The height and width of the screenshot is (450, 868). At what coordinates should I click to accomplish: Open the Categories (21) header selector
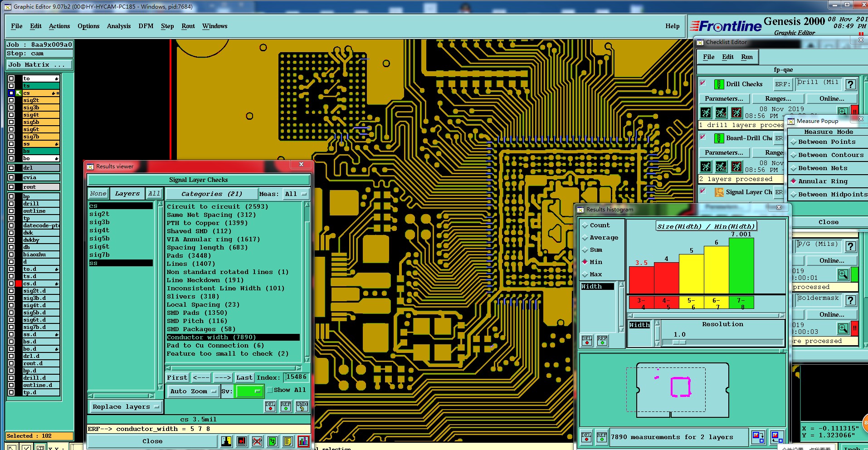pyautogui.click(x=212, y=194)
